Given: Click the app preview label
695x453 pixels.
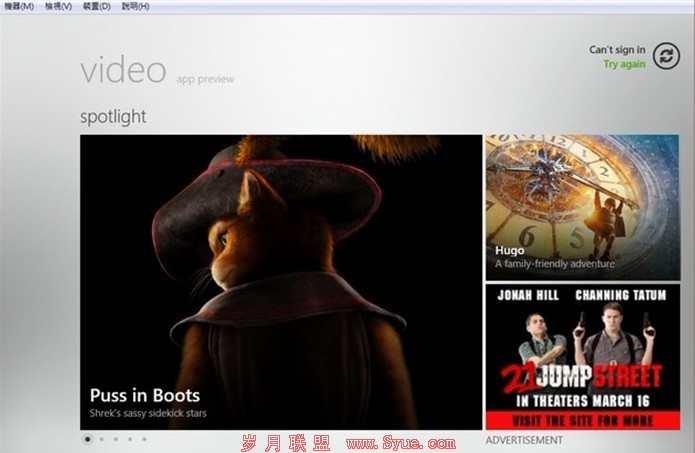Looking at the screenshot, I should (205, 79).
